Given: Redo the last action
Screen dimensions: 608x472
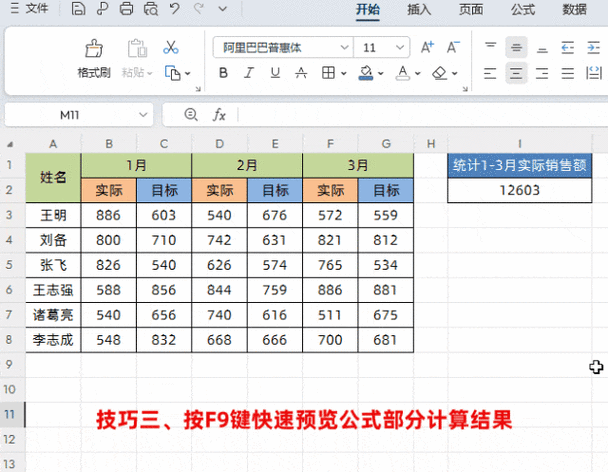Looking at the screenshot, I should 199,9.
